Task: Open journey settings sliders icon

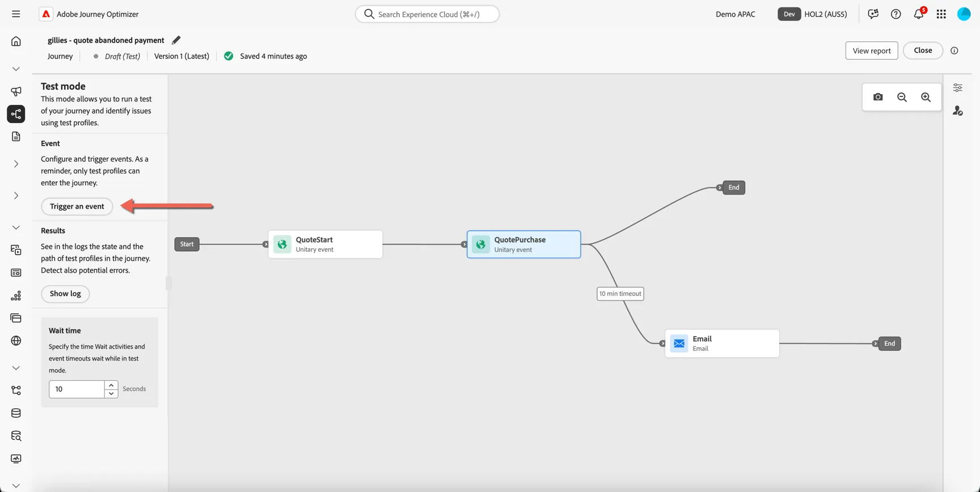Action: 957,88
